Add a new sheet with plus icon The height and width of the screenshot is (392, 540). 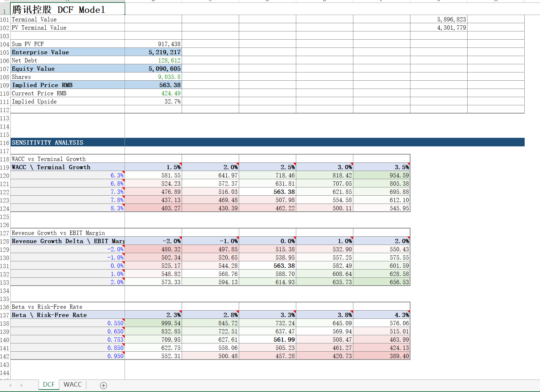104,386
